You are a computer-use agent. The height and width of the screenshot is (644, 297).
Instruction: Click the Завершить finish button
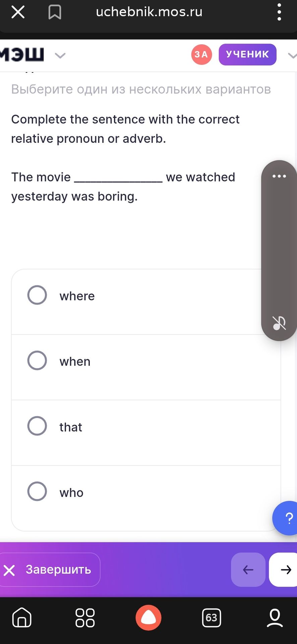(x=50, y=570)
